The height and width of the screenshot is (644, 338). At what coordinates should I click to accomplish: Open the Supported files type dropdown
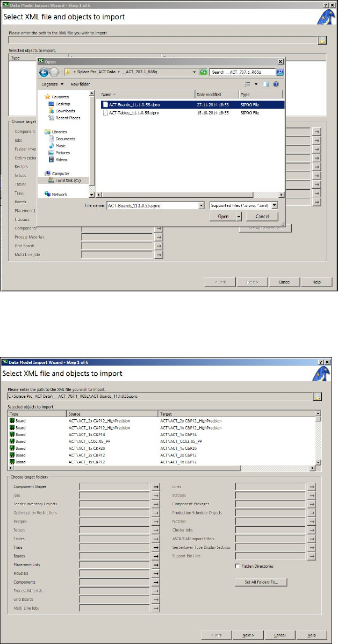(x=275, y=205)
